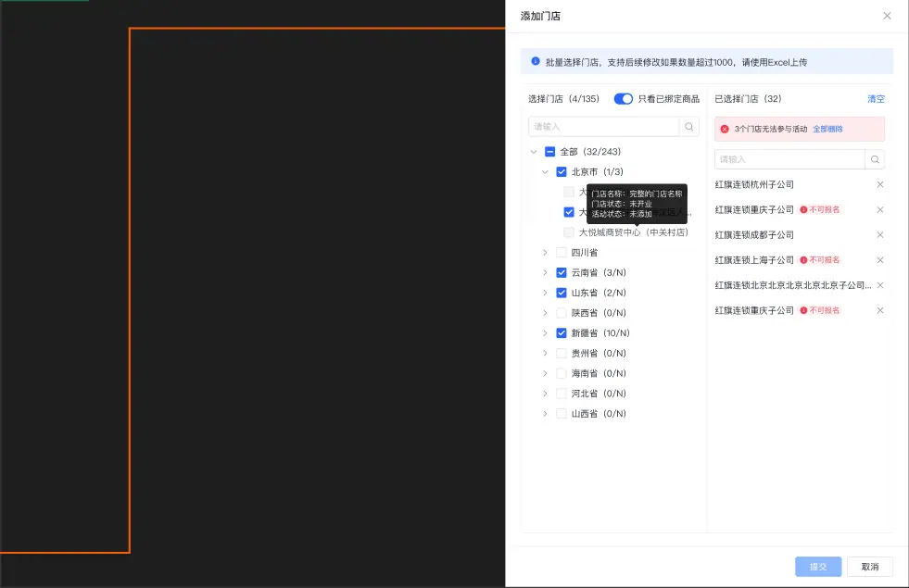Click the 添加门店 panel title
This screenshot has width=909, height=588.
click(540, 17)
